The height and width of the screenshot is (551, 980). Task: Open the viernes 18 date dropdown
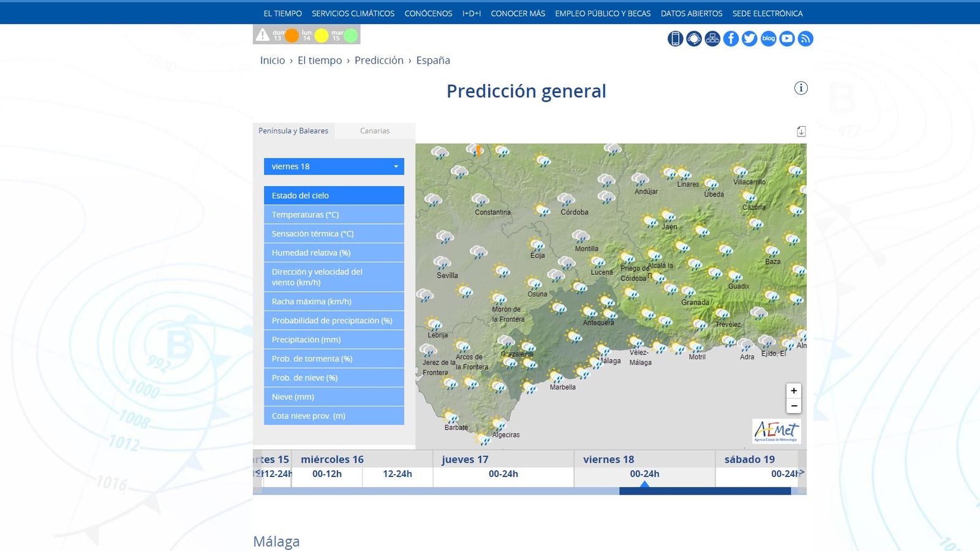334,166
